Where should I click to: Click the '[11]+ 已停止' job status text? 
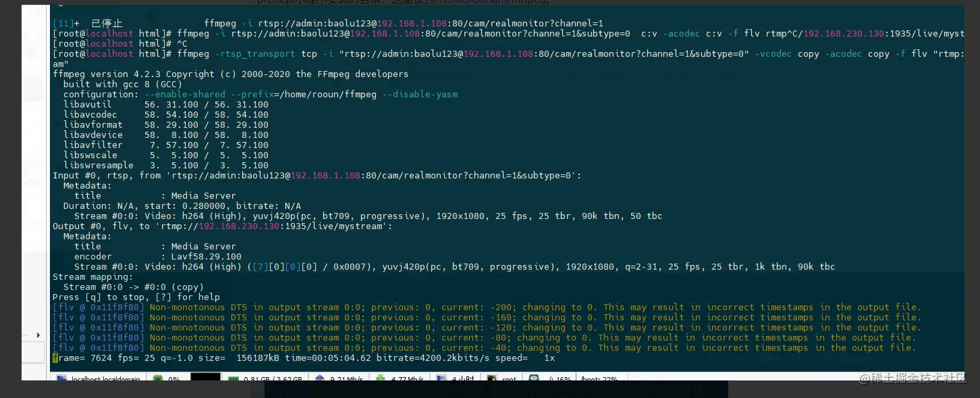(88, 23)
